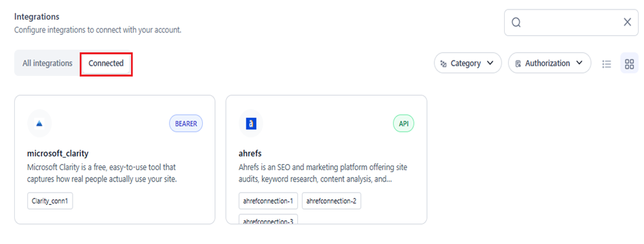Open the ahrefconnection-1 tag
Screen dimensions: 644x244
pyautogui.click(x=268, y=201)
